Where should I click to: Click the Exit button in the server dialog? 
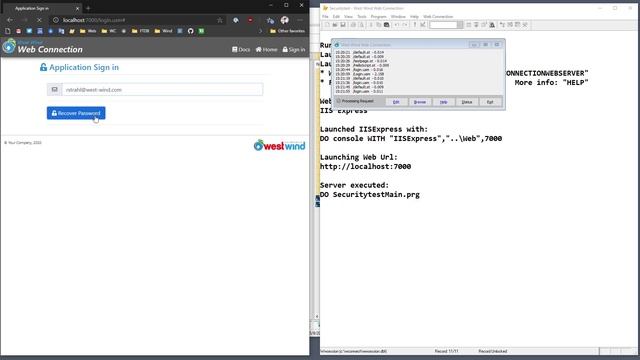pos(490,102)
